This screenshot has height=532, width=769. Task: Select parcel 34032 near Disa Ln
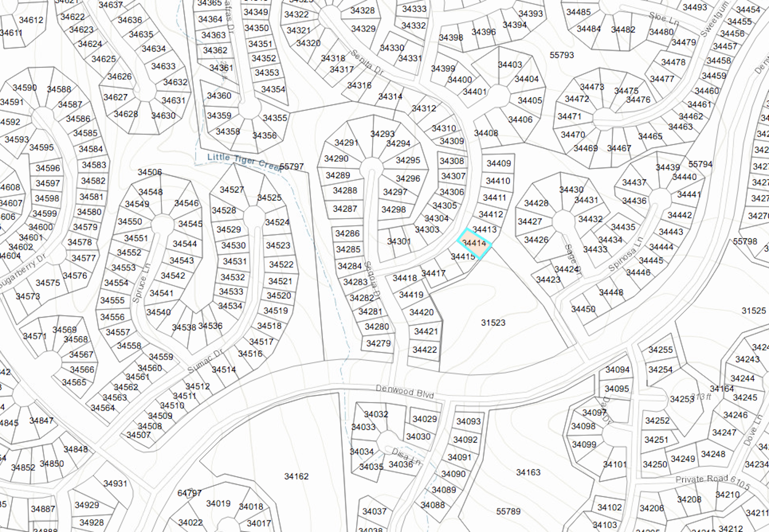point(376,414)
